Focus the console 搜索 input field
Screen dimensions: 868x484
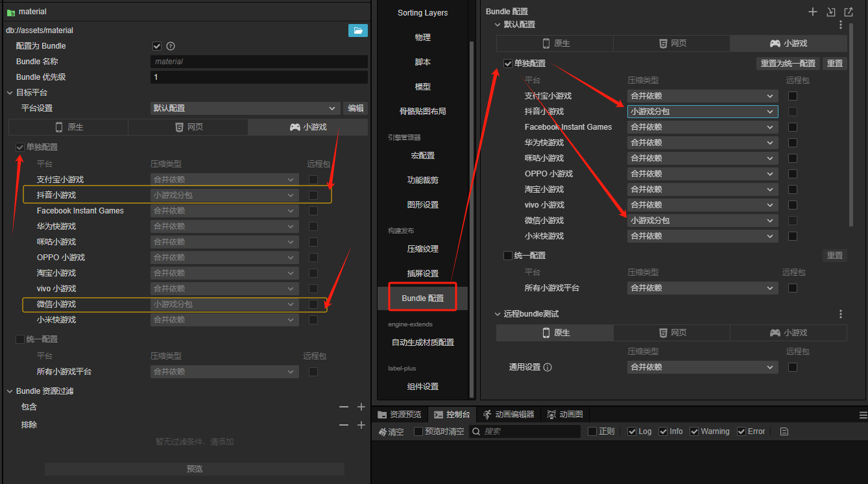[x=524, y=431]
